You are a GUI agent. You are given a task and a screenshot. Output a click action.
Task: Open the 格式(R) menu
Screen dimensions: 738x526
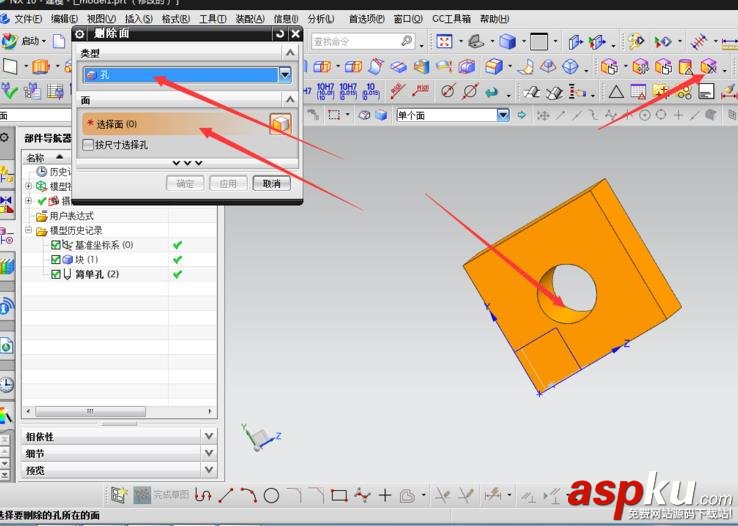point(176,19)
